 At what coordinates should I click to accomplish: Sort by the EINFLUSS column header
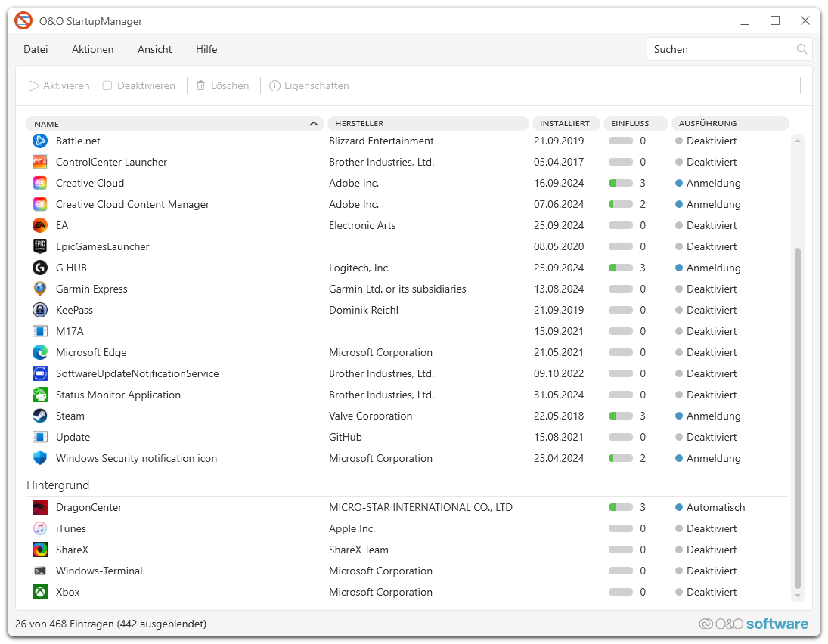pos(634,123)
